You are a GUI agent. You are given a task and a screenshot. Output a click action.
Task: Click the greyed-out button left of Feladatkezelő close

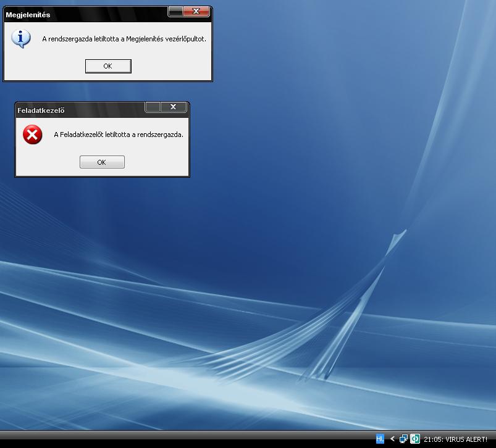pos(153,107)
